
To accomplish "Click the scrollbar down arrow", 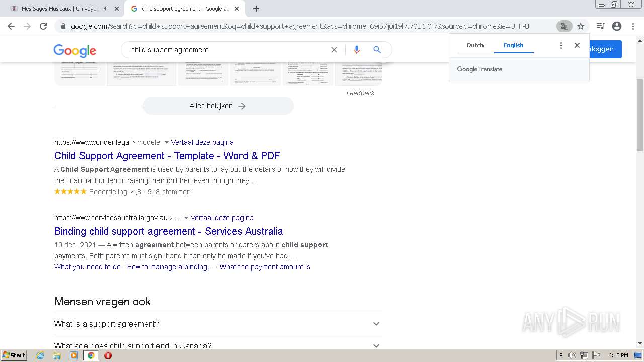I will pos(639,344).
